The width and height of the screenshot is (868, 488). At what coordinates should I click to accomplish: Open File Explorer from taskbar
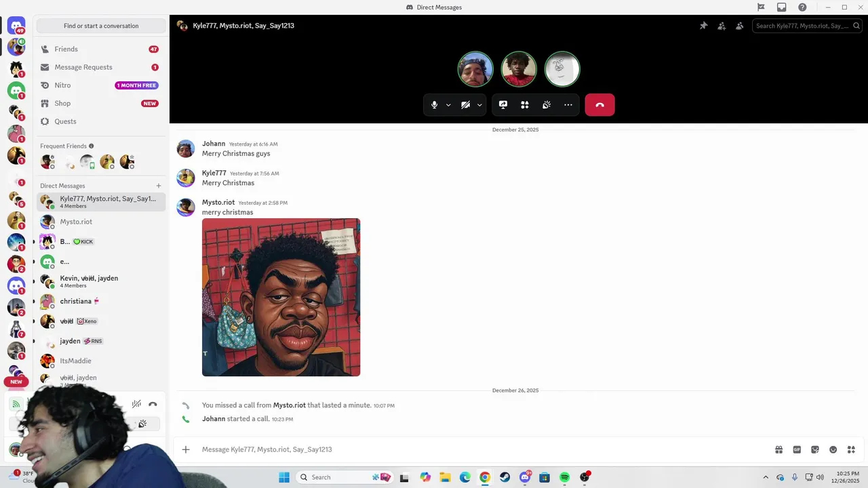(x=445, y=477)
